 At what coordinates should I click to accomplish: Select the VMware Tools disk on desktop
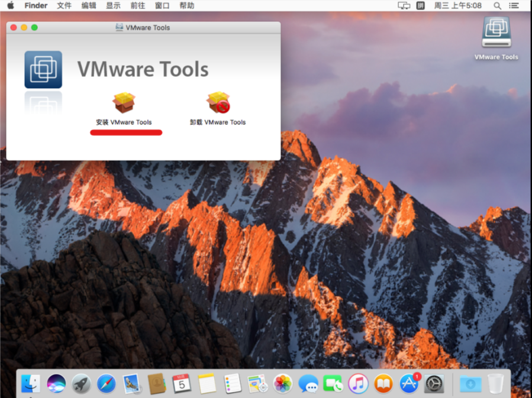[x=496, y=32]
